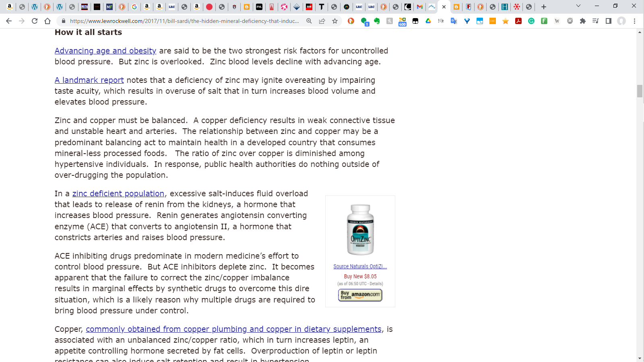Share this page from the address bar
Viewport: 644px width, 362px height.
click(322, 21)
